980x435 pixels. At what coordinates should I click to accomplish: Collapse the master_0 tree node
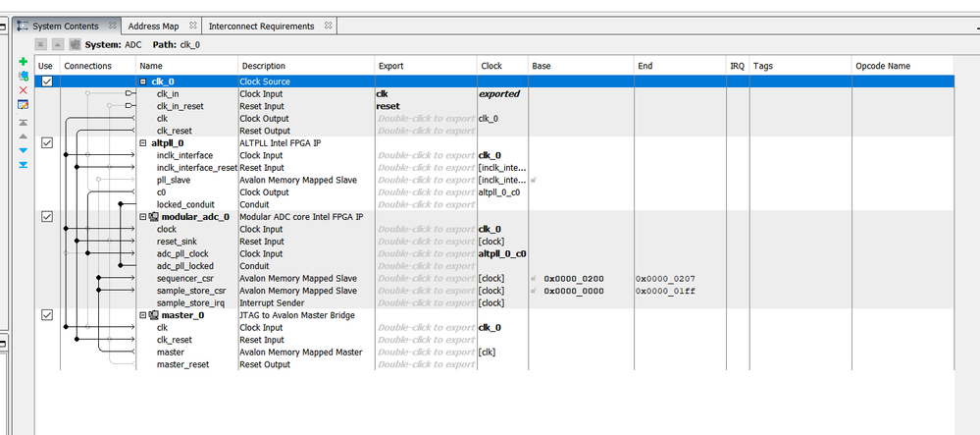click(x=143, y=315)
